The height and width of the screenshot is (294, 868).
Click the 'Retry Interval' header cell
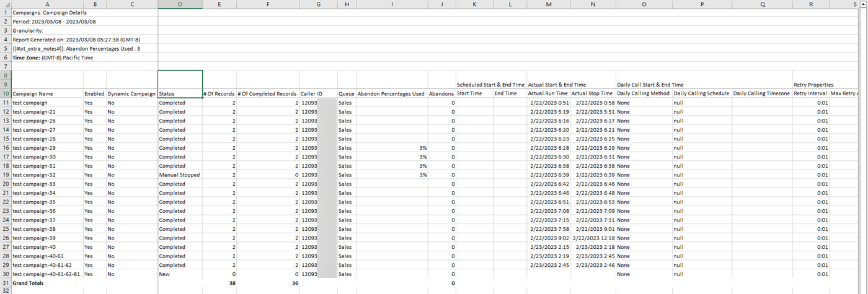pyautogui.click(x=811, y=94)
